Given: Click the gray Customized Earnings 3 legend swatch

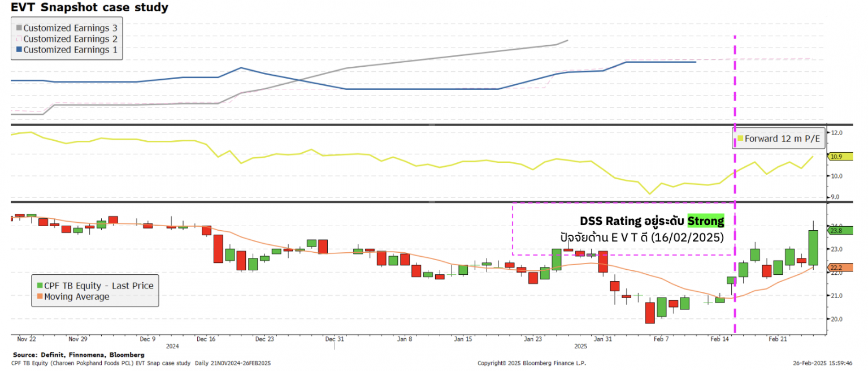Looking at the screenshot, I should pos(19,28).
